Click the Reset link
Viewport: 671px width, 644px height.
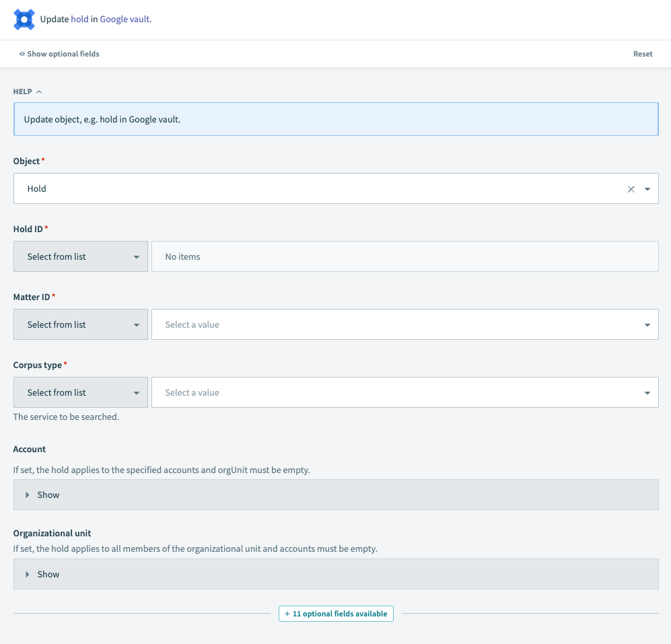tap(643, 54)
